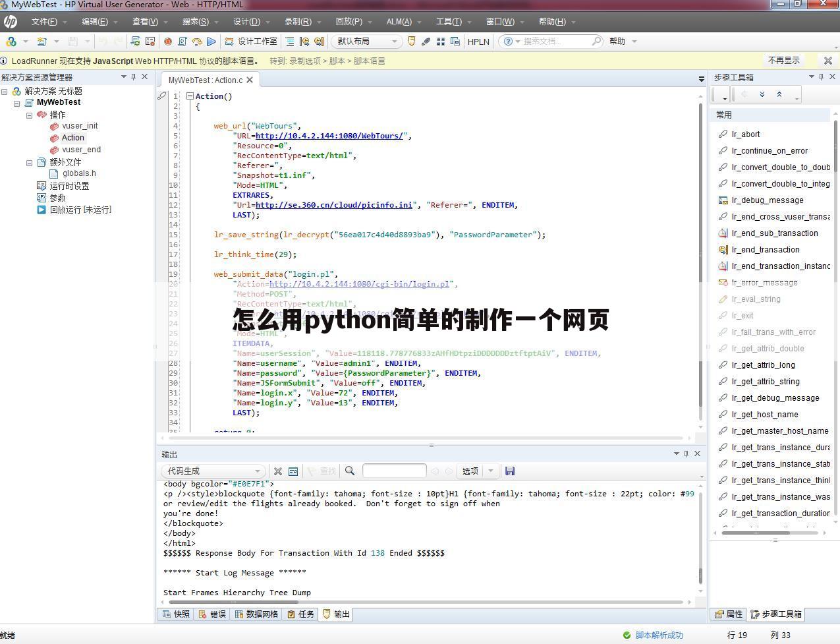Open 运行时设置 (Runtime Settings)
Screen dimensions: 840x644
69,186
